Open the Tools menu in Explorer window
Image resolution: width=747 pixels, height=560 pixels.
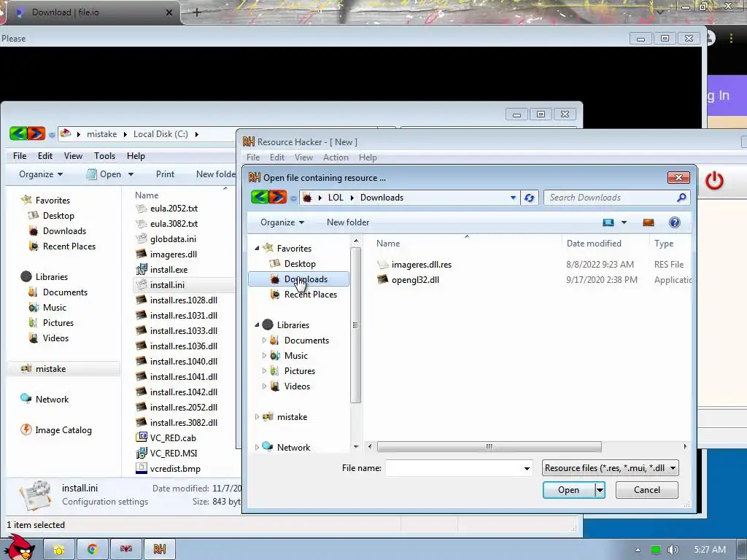104,156
